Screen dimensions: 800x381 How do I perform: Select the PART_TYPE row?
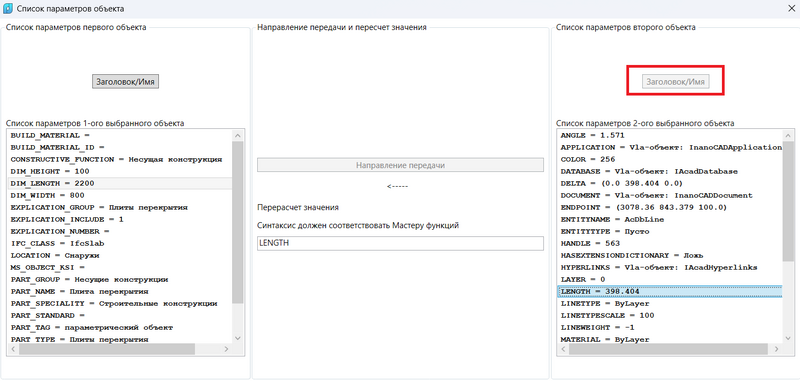click(x=119, y=339)
